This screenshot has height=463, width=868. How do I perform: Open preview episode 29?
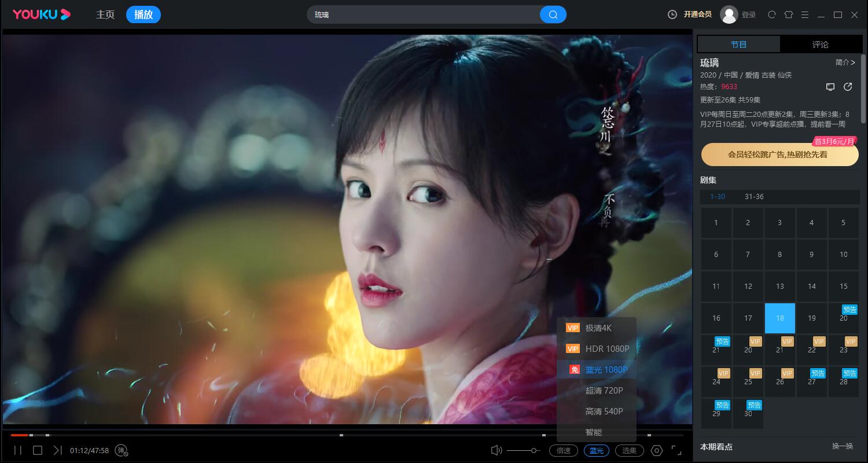tap(716, 414)
